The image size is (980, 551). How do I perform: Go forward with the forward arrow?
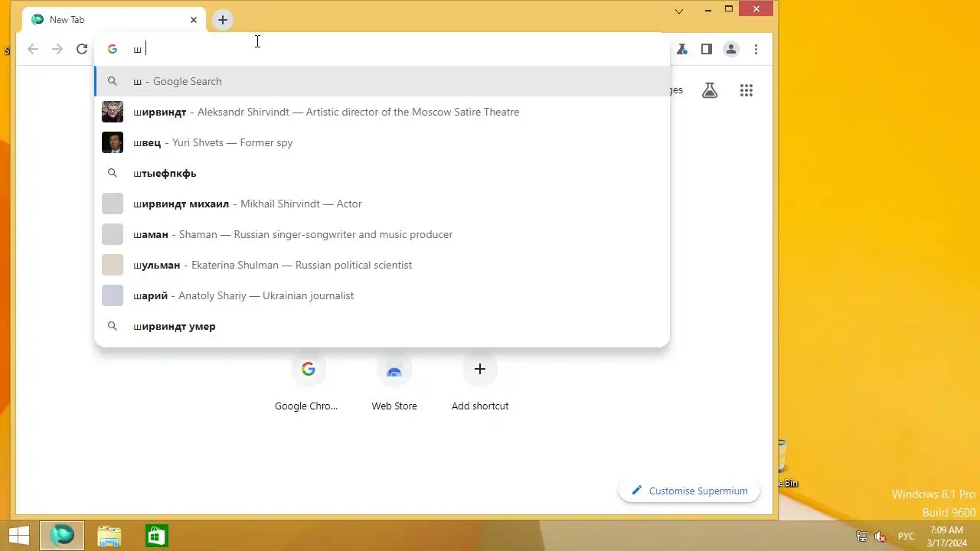(x=57, y=49)
